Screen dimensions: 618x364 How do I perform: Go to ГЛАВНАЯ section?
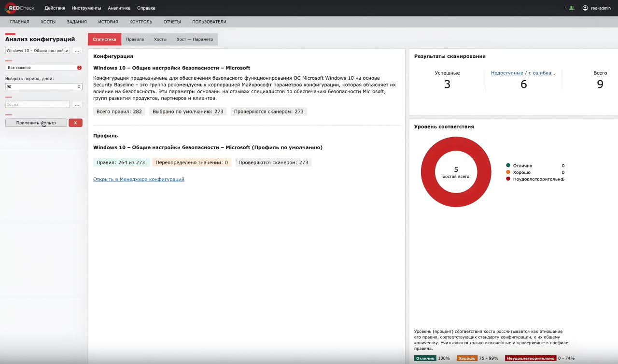point(19,22)
